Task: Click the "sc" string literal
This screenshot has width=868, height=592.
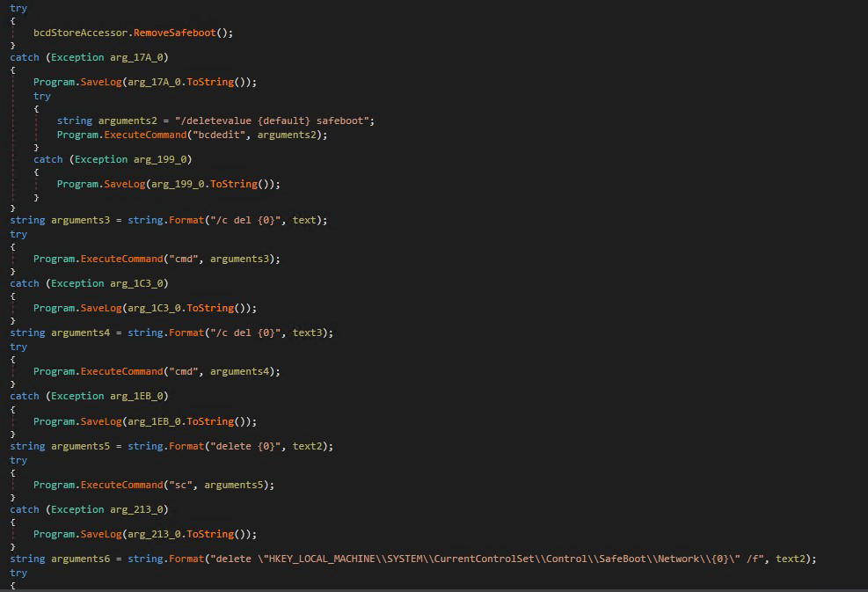Action: 183,485
